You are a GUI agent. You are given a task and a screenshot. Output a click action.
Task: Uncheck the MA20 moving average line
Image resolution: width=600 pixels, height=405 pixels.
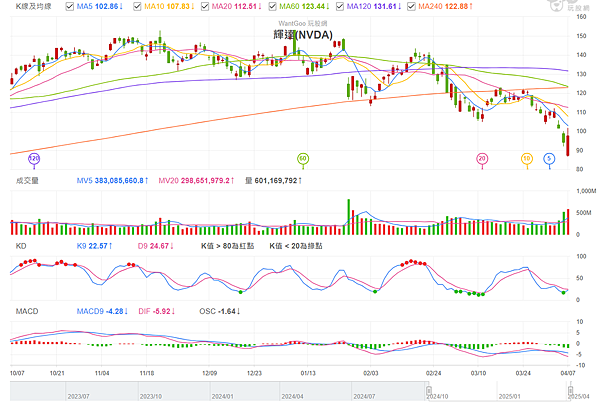click(205, 7)
